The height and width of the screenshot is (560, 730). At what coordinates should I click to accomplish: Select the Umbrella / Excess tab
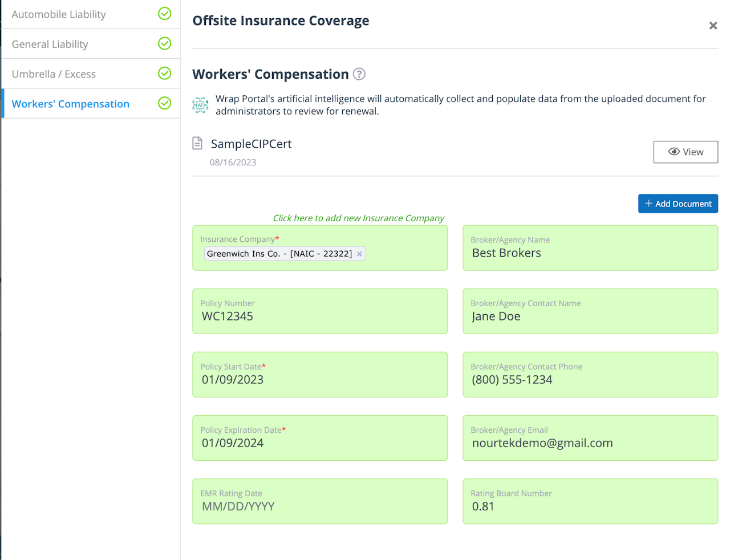click(54, 74)
